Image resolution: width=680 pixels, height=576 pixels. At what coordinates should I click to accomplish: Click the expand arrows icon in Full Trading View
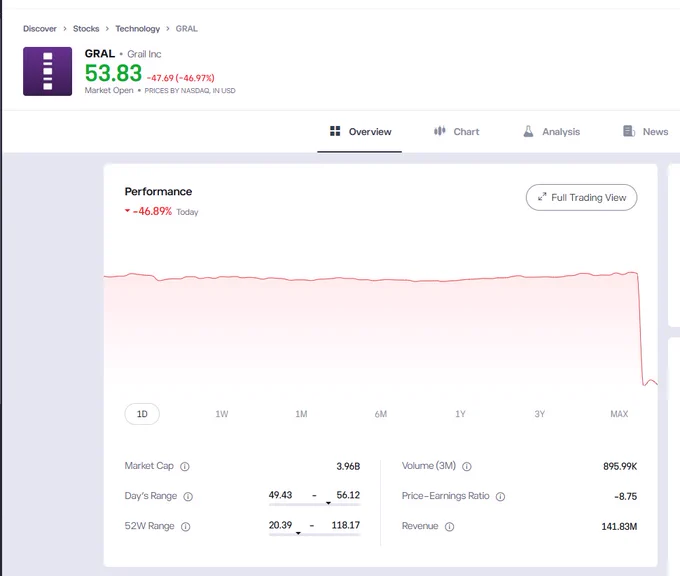coord(542,197)
